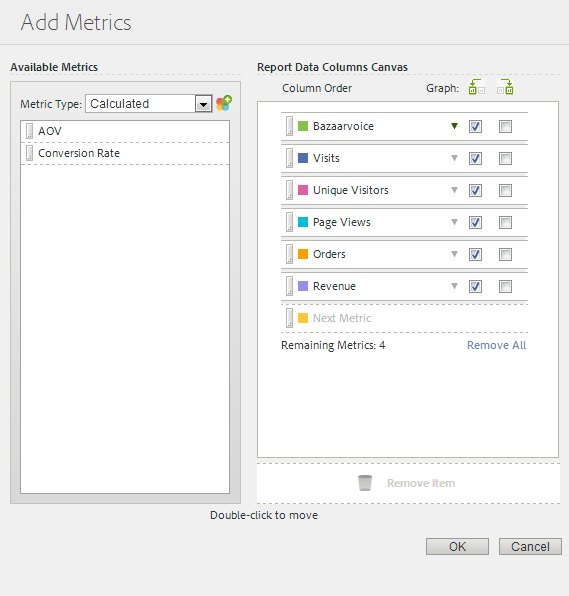This screenshot has height=596, width=569.
Task: Click the Unique Visitors drag handle
Action: pos(290,190)
